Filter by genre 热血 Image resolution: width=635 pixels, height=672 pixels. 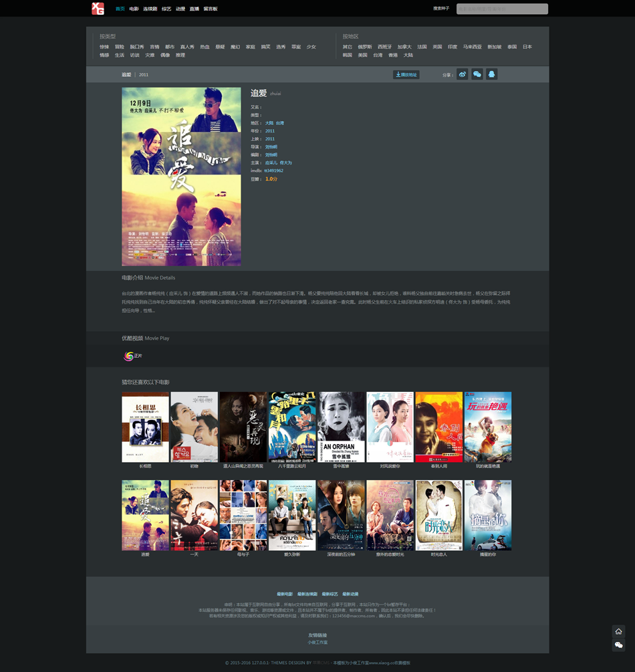(x=205, y=47)
